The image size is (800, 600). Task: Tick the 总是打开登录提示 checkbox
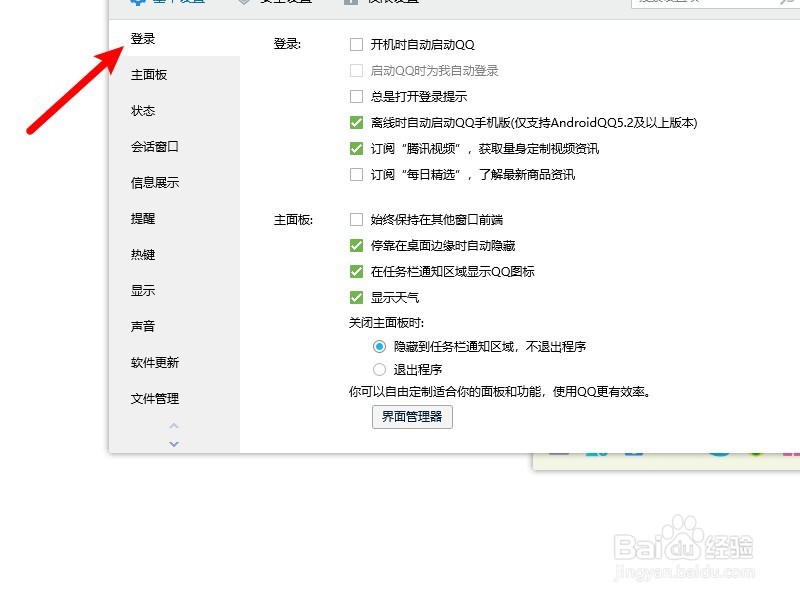[x=356, y=96]
